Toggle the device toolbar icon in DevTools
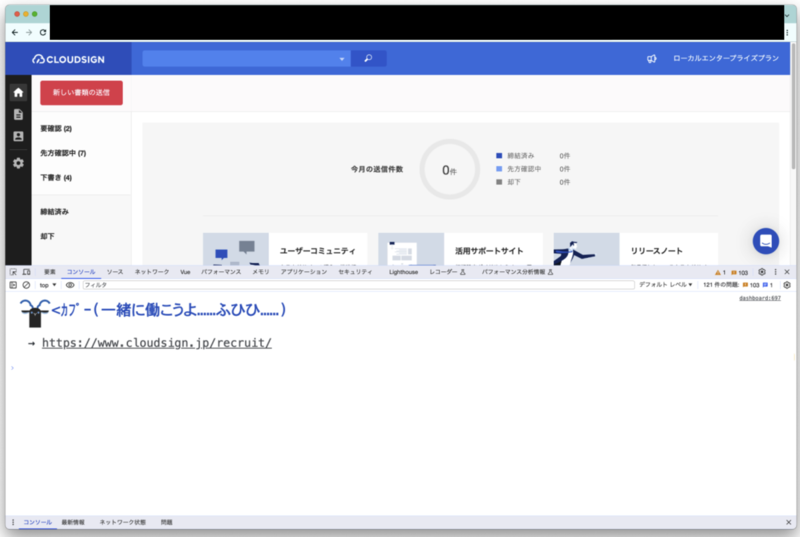 pos(27,272)
